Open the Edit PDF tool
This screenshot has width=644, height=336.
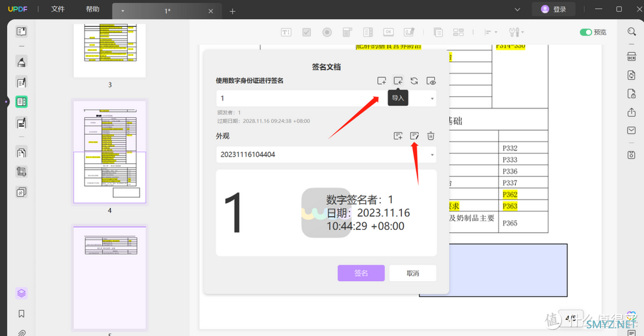21,82
